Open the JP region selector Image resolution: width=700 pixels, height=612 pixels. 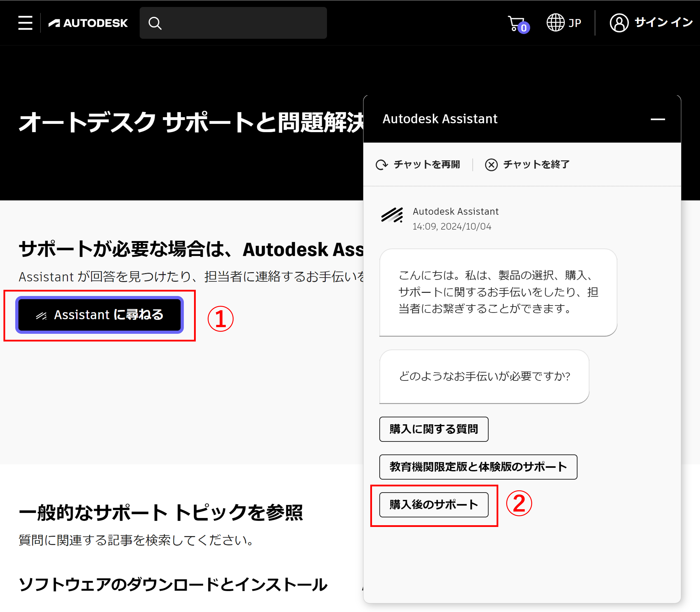(x=575, y=23)
